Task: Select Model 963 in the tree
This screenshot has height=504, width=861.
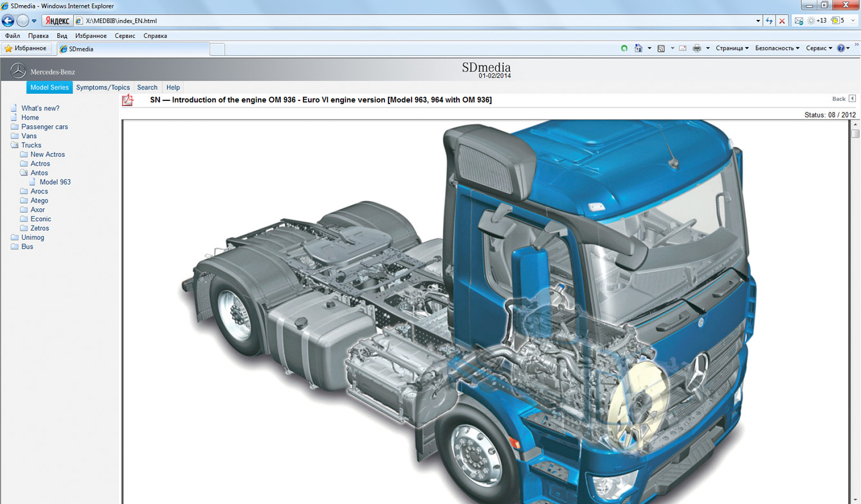Action: (55, 182)
